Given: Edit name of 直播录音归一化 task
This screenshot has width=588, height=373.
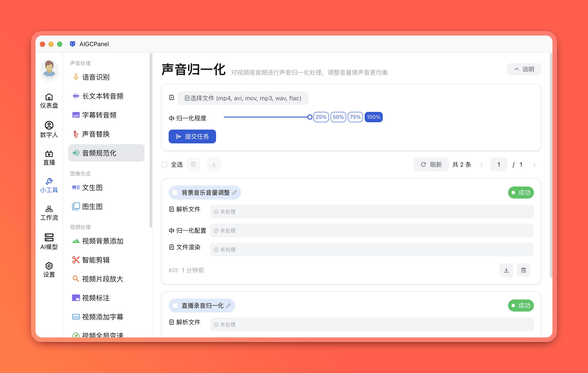Looking at the screenshot, I should pos(228,306).
